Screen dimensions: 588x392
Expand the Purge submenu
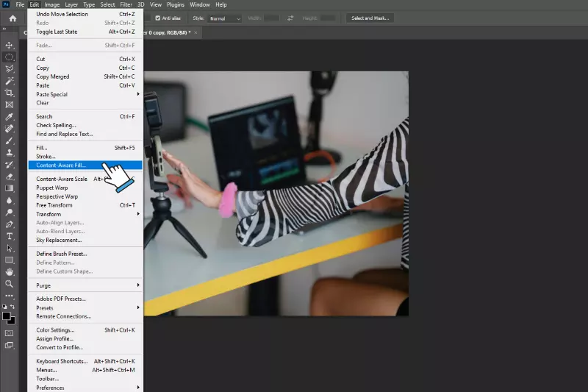[x=85, y=285]
